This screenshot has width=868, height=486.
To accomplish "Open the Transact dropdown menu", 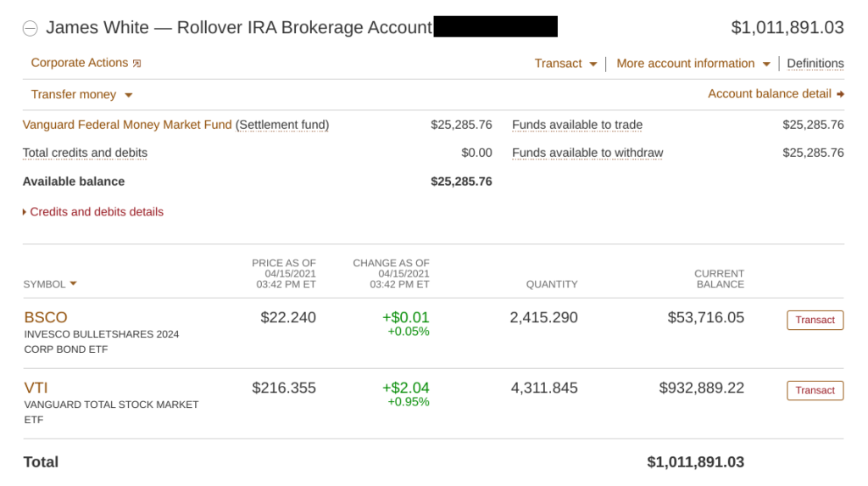I will (565, 64).
